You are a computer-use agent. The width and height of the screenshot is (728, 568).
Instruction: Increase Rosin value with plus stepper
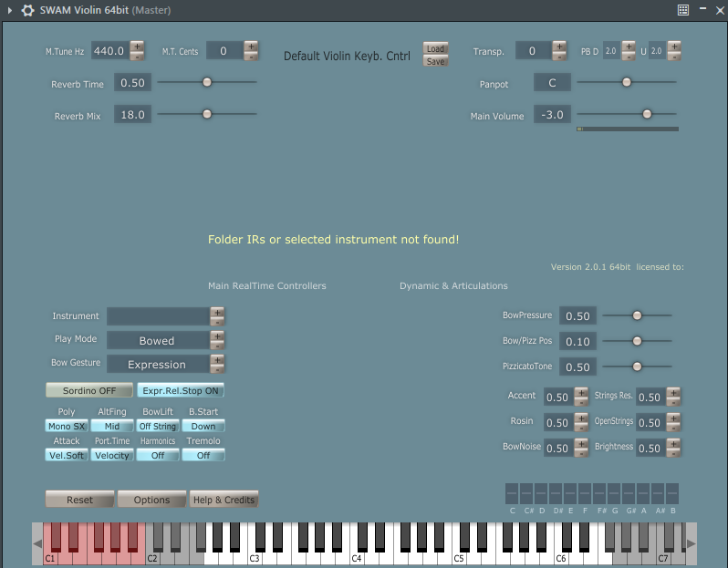[581, 418]
